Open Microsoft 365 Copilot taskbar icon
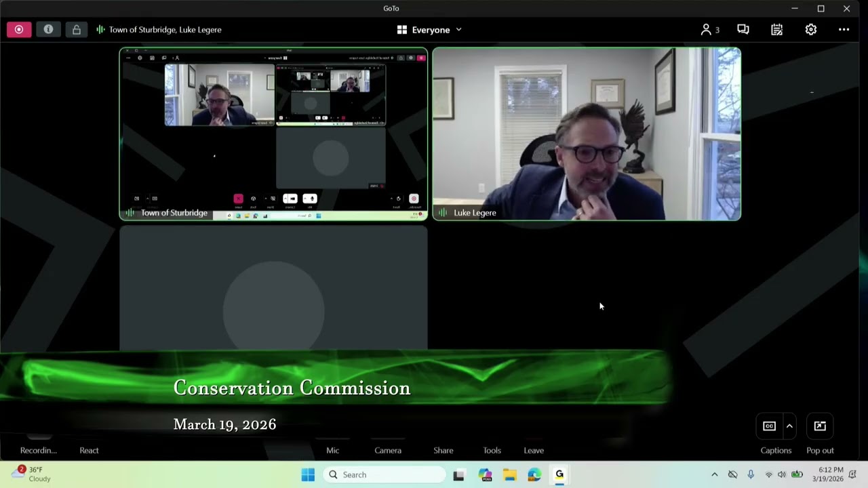Viewport: 868px width, 488px height. [485, 474]
